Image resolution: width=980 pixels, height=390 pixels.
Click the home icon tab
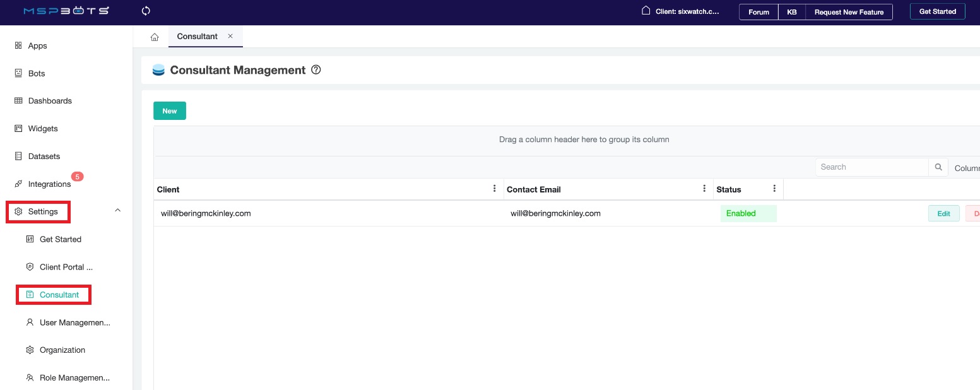(x=155, y=37)
